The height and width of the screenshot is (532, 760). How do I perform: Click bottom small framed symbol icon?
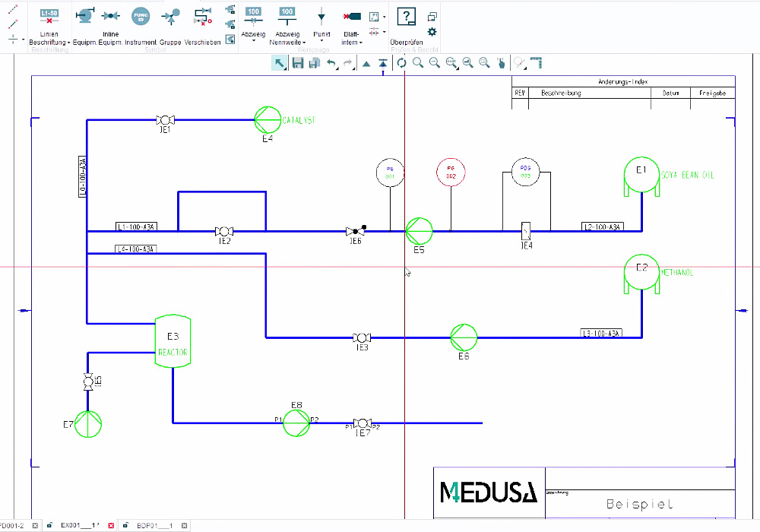coord(230,40)
